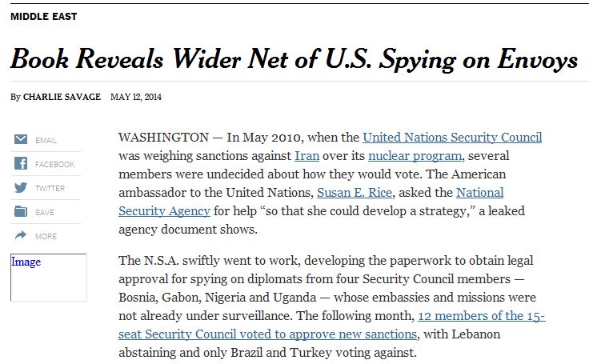
Task: Follow the Iran hyperlink
Action: (x=307, y=156)
